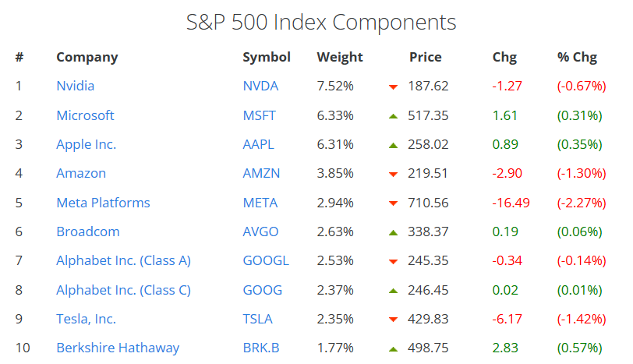Click the green up arrow next to Apple price
The image size is (633, 364).
pos(393,145)
